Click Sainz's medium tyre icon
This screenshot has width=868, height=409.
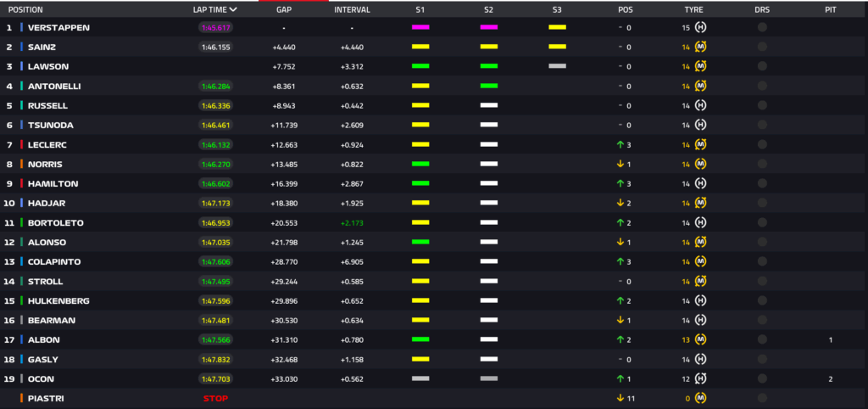pos(701,47)
